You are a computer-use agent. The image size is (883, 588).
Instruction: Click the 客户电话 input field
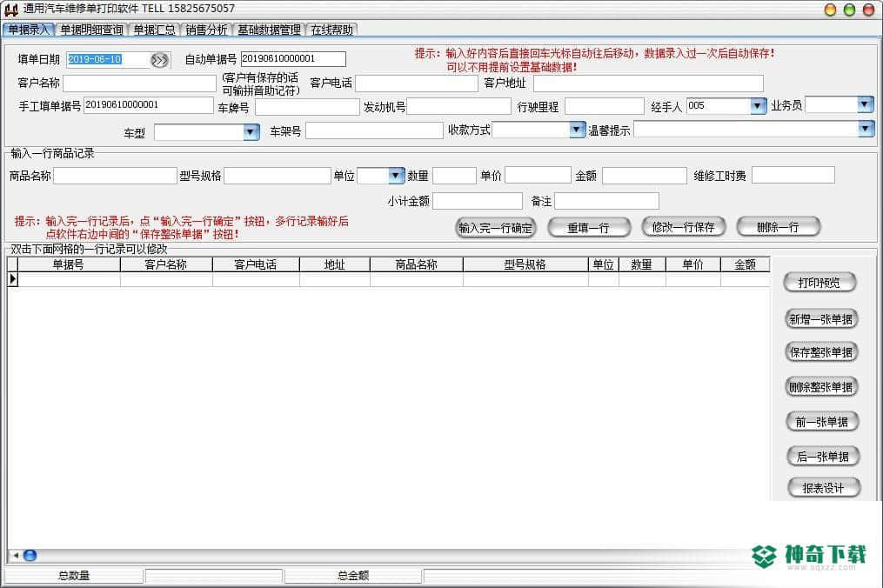[417, 84]
